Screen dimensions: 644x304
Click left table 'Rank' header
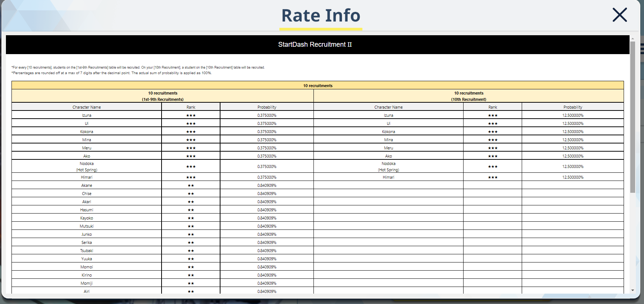point(191,107)
